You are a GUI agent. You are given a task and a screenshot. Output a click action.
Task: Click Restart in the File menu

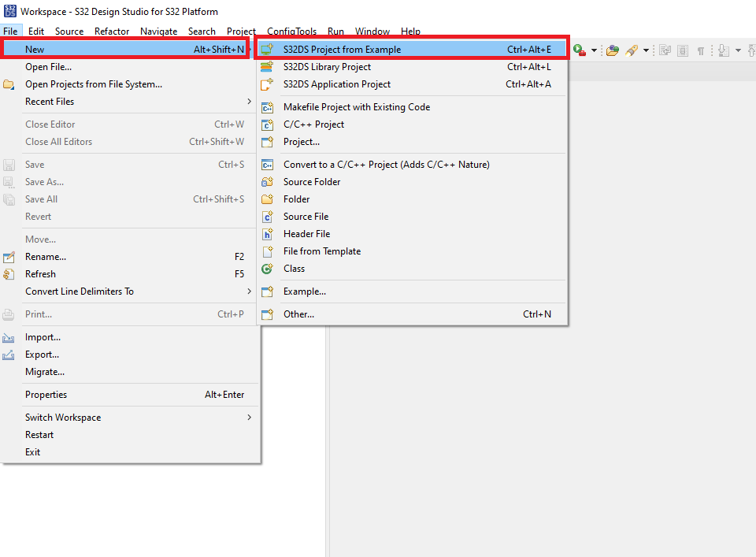click(39, 435)
